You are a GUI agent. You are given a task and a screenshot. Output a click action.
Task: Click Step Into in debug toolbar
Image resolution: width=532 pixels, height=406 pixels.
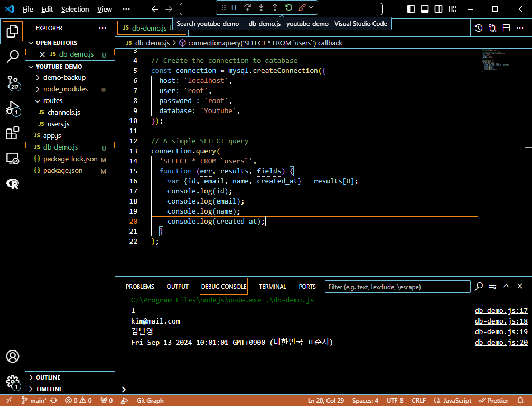point(262,7)
